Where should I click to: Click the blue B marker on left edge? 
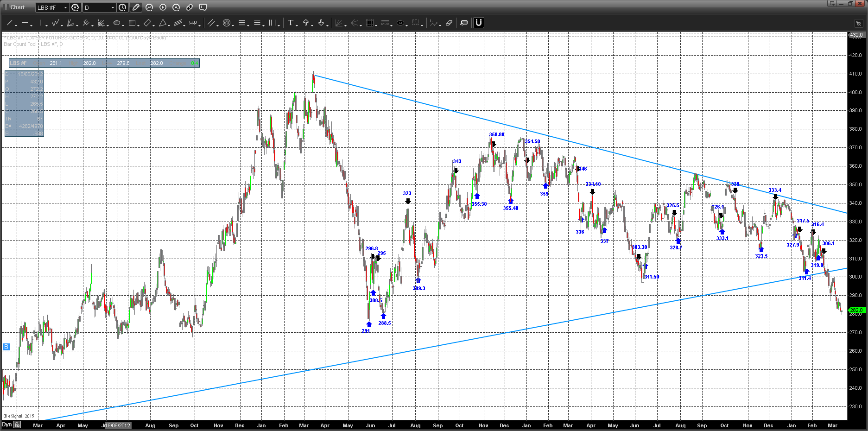[6, 347]
